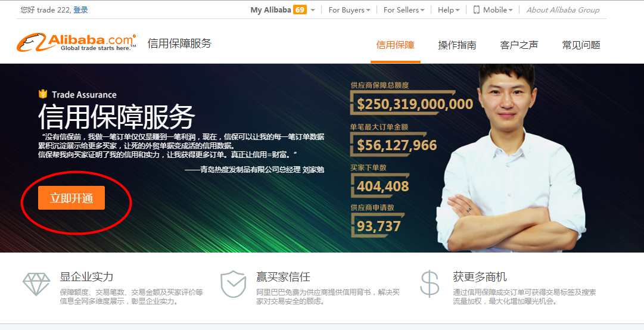Click the dollar sign icon beside 获更多商机
This screenshot has height=330, width=644.
(x=430, y=284)
